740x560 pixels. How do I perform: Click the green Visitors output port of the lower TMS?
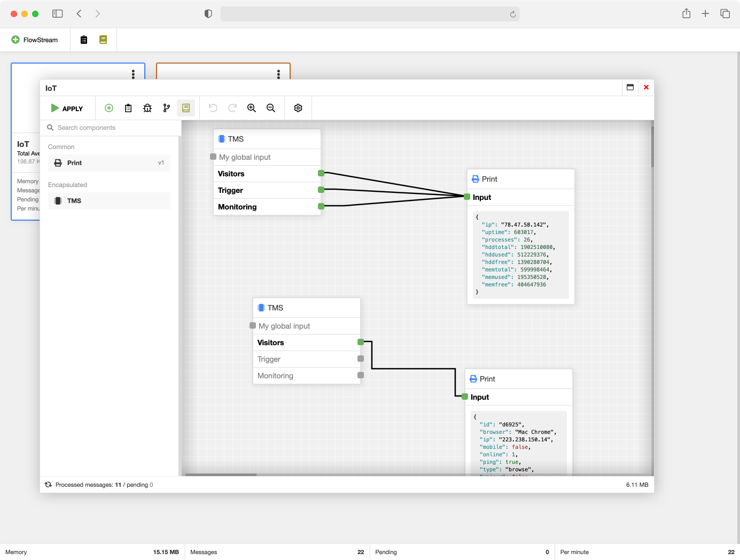pyautogui.click(x=361, y=342)
